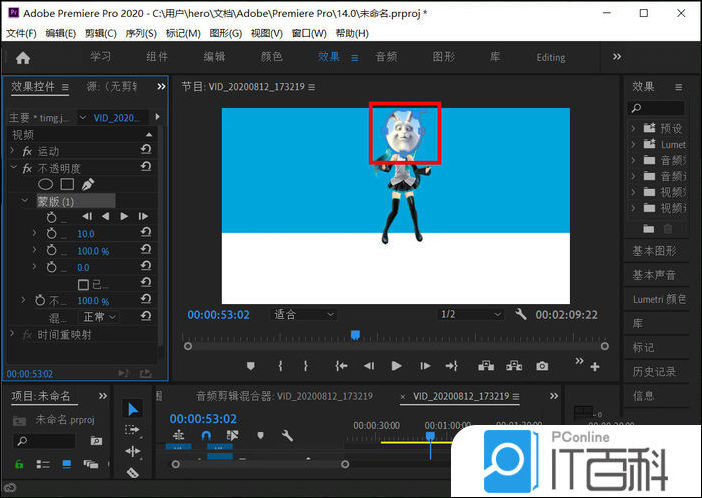702x498 pixels.
Task: Create an ellipse mask under Opacity
Action: pyautogui.click(x=45, y=184)
